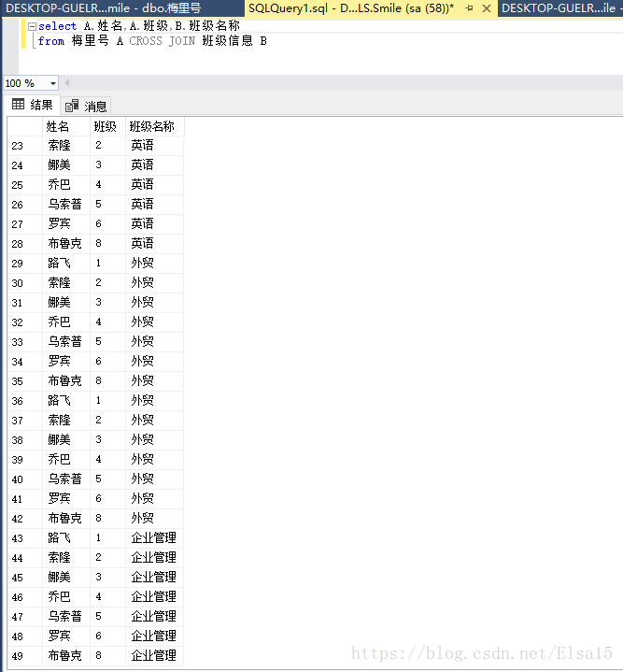Screen dimensions: 623x672
Task: Select row header 45
Action: (25, 578)
